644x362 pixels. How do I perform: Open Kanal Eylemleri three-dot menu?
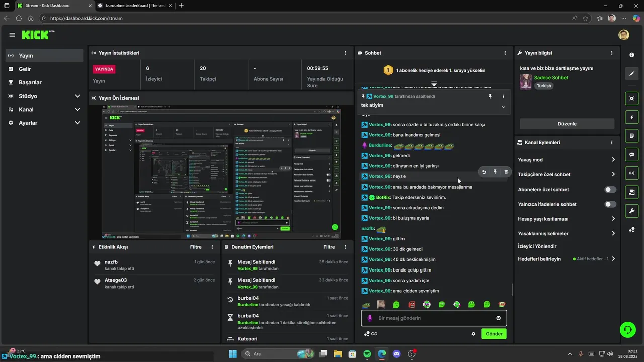(612, 142)
